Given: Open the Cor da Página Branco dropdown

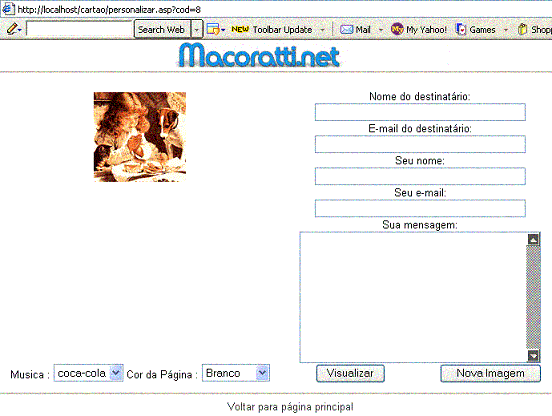Looking at the screenshot, I should [x=236, y=373].
